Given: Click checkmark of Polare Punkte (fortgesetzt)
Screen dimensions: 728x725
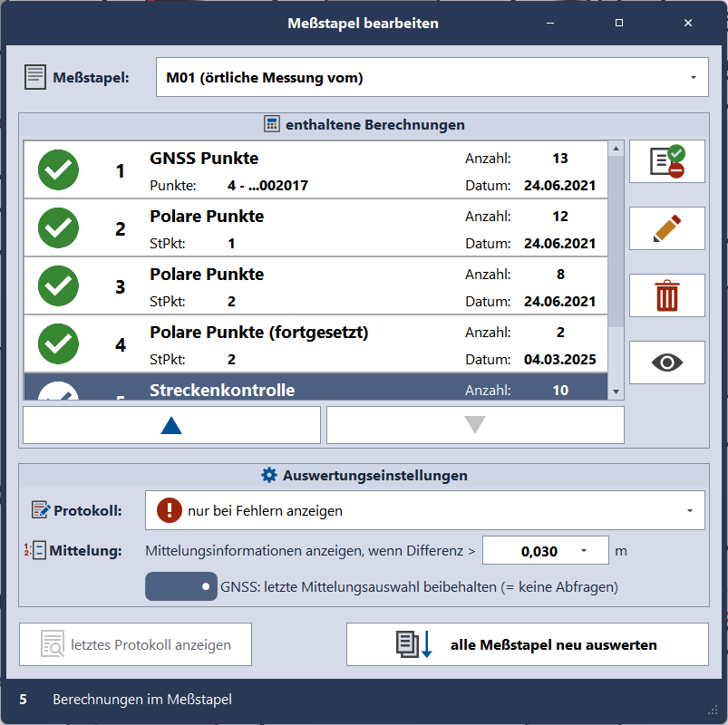Looking at the screenshot, I should [x=58, y=344].
